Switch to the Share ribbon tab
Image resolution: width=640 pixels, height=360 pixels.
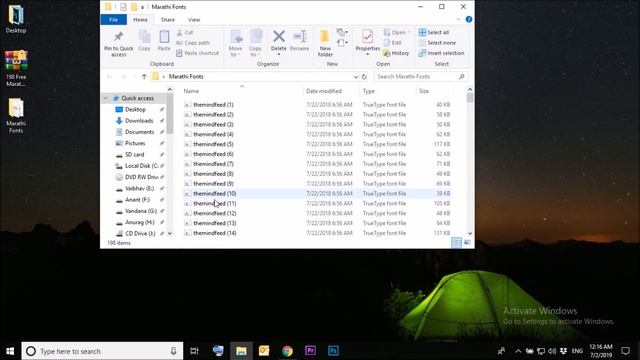167,20
